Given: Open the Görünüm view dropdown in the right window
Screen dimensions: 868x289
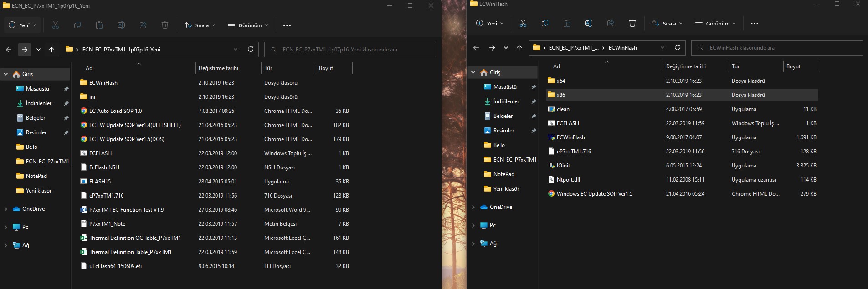Looking at the screenshot, I should pos(715,24).
